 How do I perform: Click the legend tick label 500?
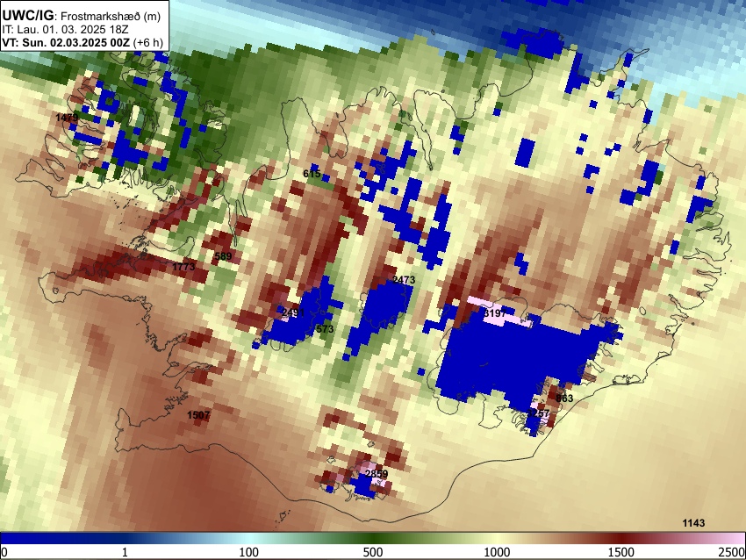[373, 552]
